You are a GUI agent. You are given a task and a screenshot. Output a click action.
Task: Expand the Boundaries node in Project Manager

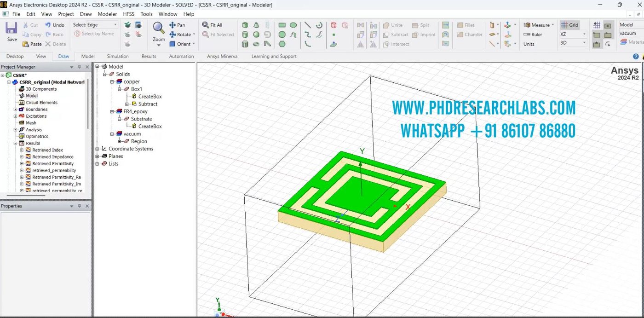coord(15,110)
